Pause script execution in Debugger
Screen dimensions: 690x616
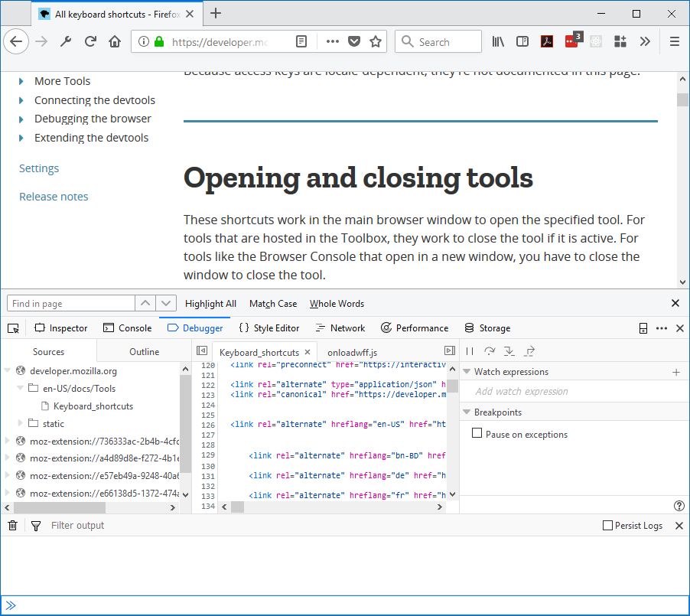tap(470, 351)
